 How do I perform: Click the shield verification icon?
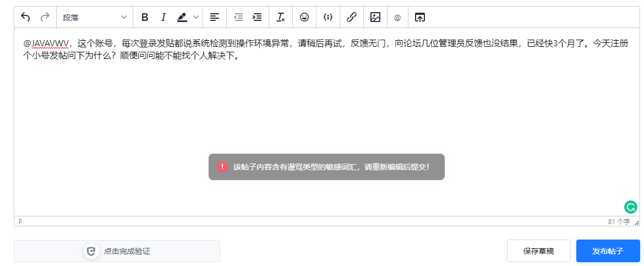[91, 251]
